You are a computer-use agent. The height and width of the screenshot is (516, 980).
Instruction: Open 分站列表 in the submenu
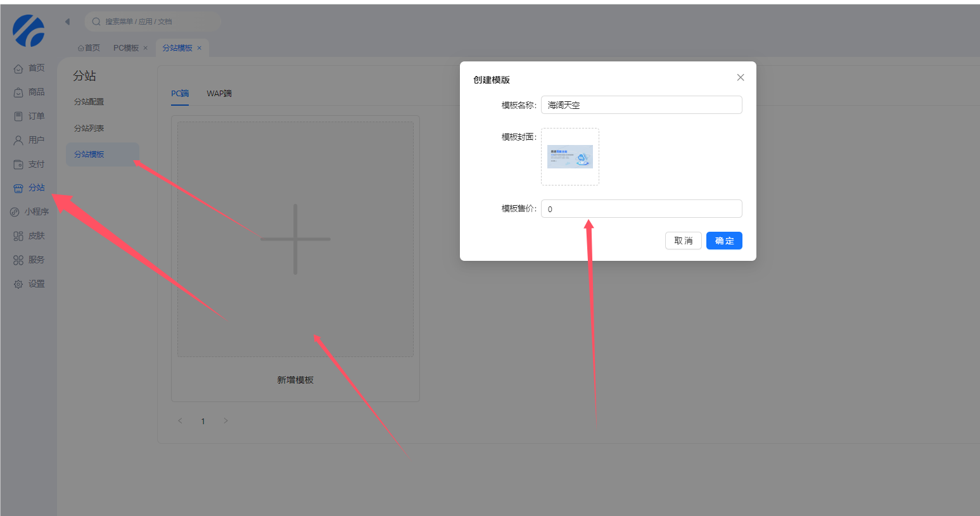89,129
